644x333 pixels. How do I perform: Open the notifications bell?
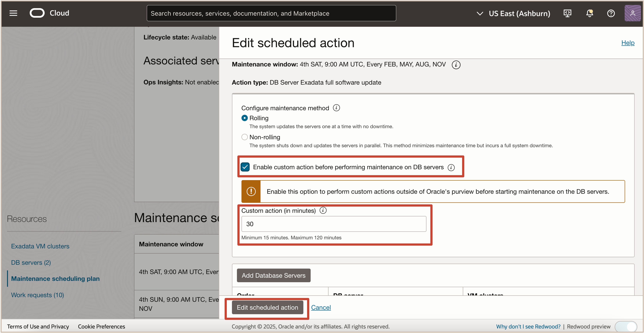pyautogui.click(x=589, y=13)
